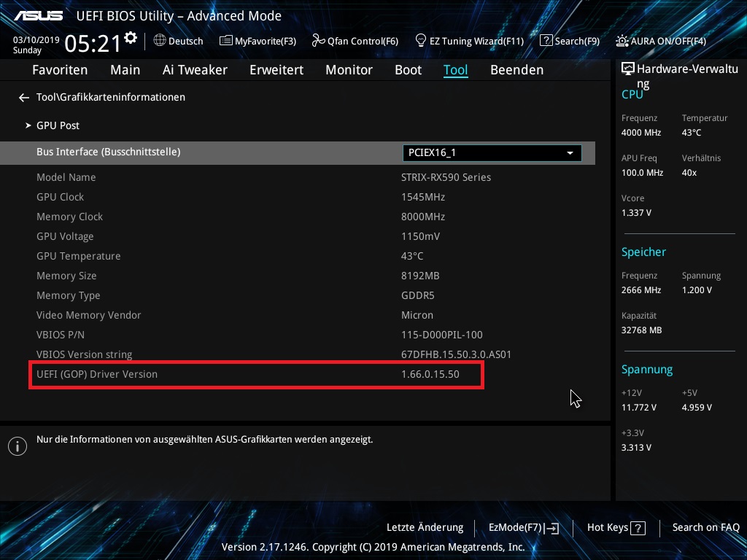Launch EZ Tuning Wizard(F11) label
The width and height of the screenshot is (747, 560).
click(x=476, y=41)
